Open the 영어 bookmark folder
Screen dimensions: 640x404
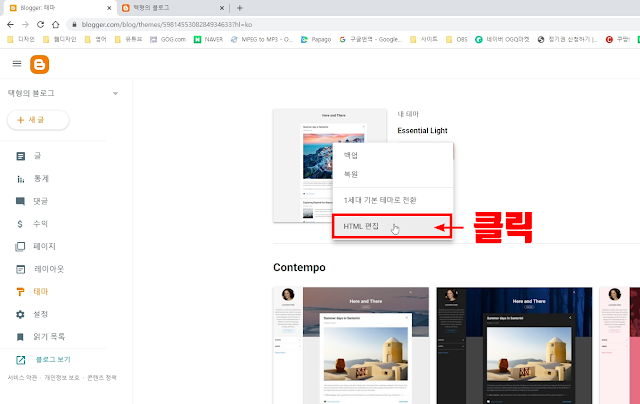pyautogui.click(x=96, y=40)
